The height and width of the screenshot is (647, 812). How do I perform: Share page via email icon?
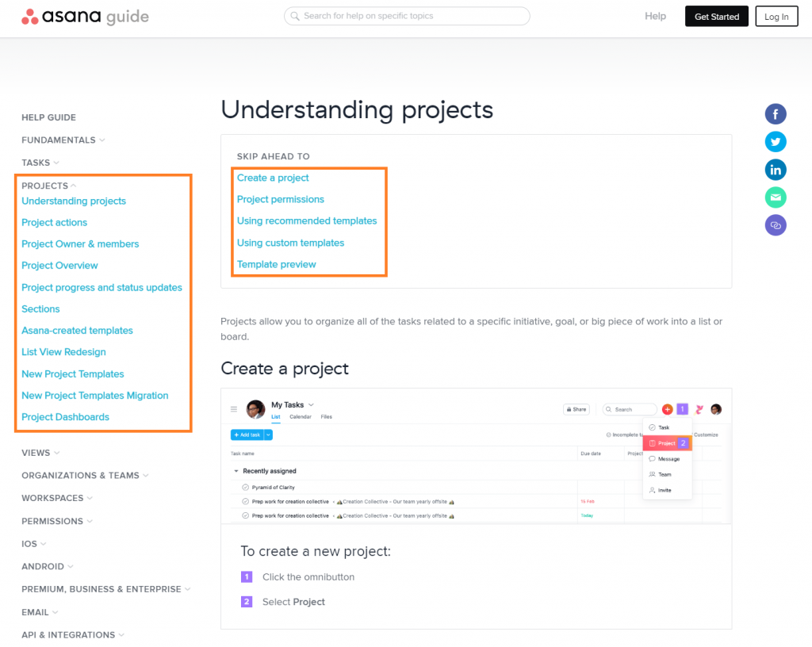point(776,197)
